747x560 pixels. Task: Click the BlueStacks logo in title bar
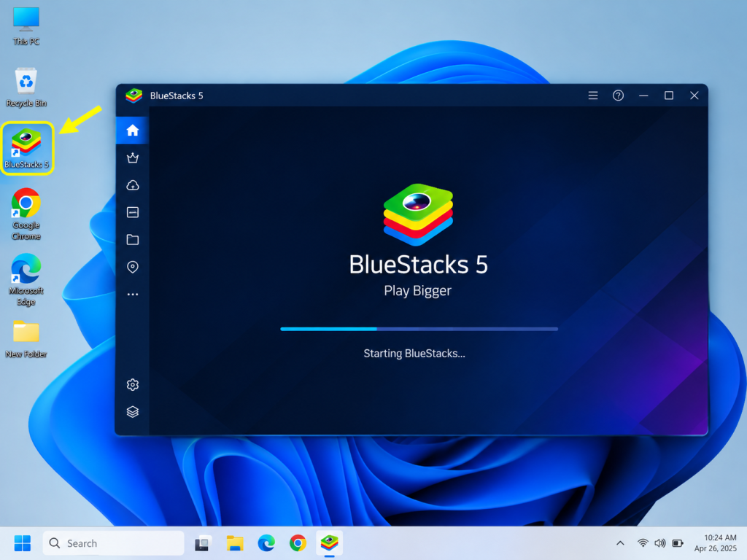(134, 96)
